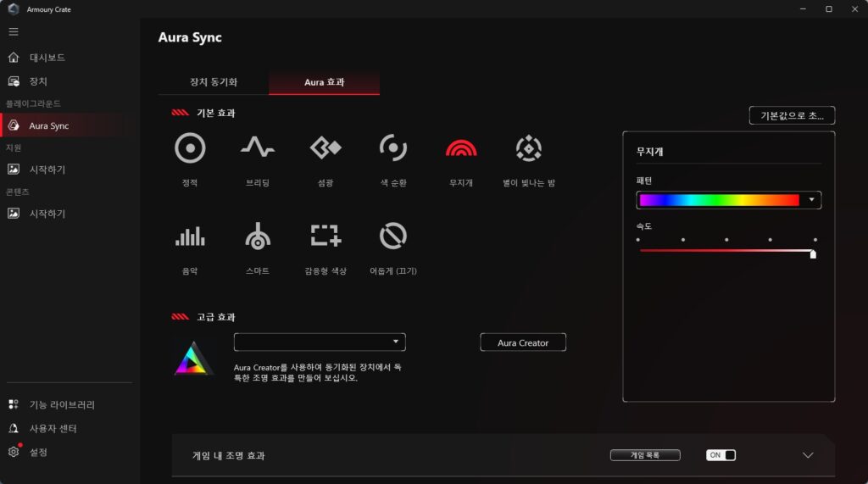Open Aura Sync in the sidebar
Screen dimensions: 868x484
coord(70,125)
